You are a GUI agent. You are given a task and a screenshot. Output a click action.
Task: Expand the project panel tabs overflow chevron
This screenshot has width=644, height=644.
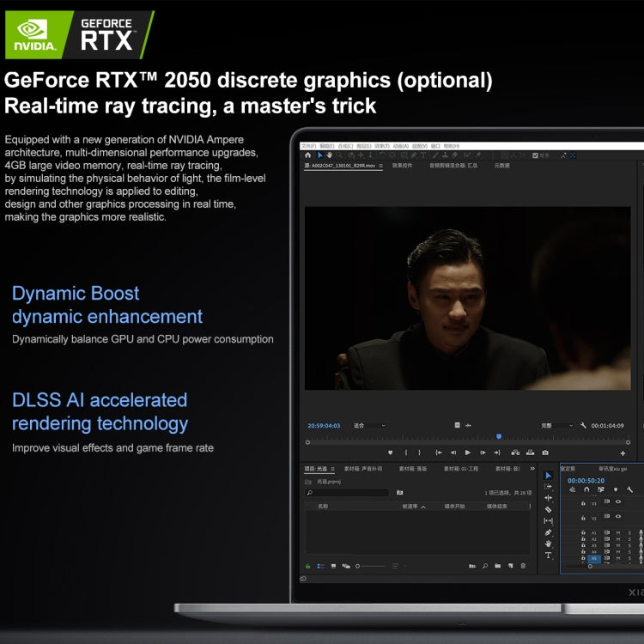(x=532, y=469)
